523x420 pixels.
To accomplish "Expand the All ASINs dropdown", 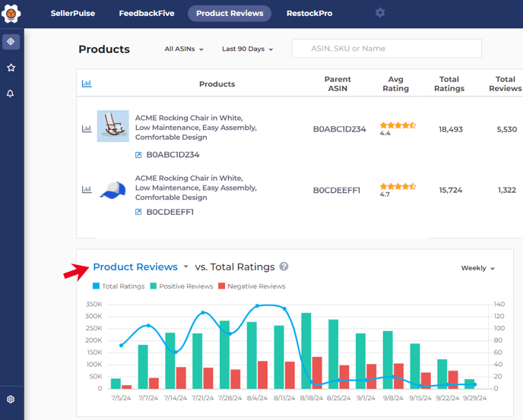I will pyautogui.click(x=184, y=49).
